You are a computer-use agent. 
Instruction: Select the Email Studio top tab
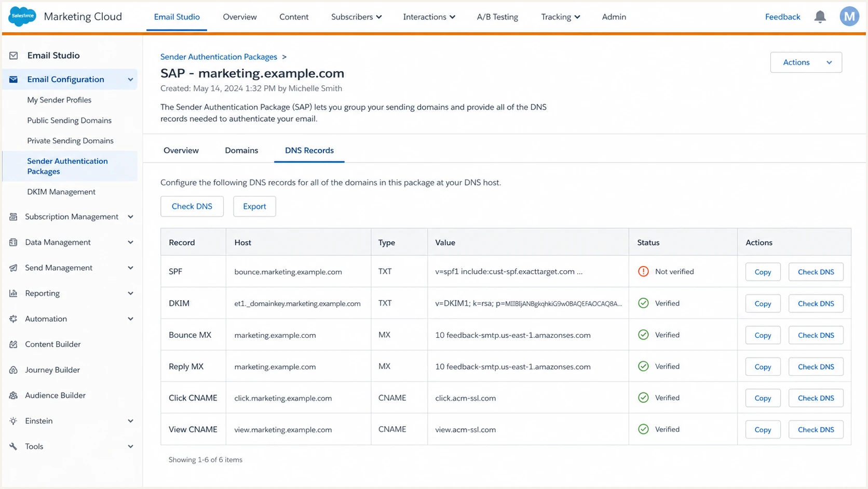(177, 17)
